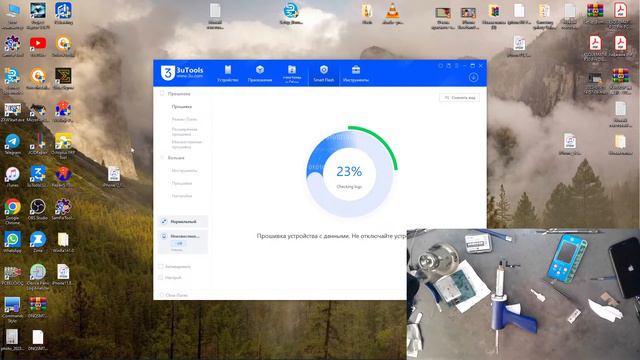
Task: Open 3uTools shortcut on the desktop
Action: click(x=38, y=176)
